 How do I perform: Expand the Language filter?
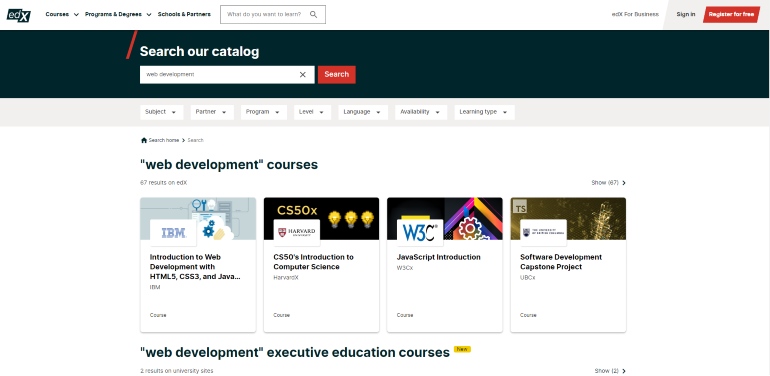(x=363, y=112)
